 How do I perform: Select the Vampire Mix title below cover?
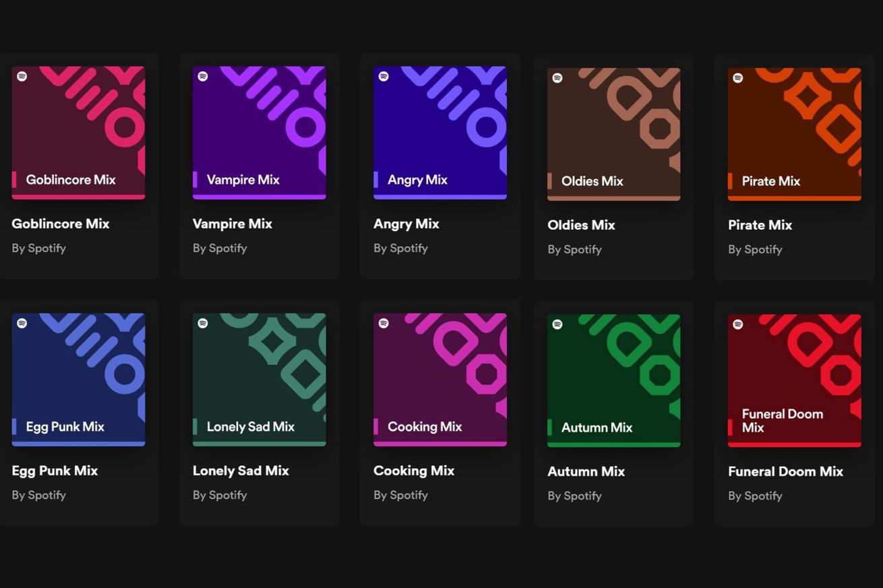tap(233, 224)
